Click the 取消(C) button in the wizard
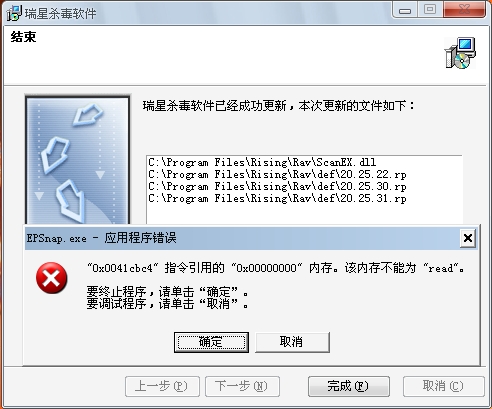Viewport: 492px width, 409px height. tap(443, 386)
